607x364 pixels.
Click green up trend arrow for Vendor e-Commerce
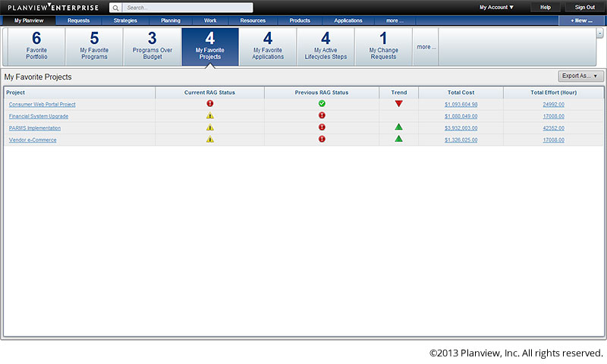point(399,139)
